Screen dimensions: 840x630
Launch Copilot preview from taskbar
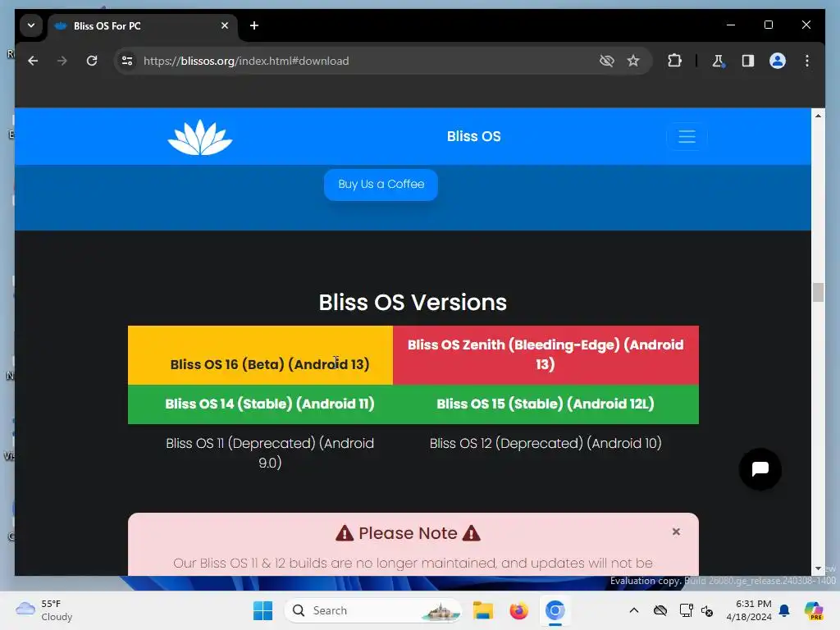(x=814, y=610)
